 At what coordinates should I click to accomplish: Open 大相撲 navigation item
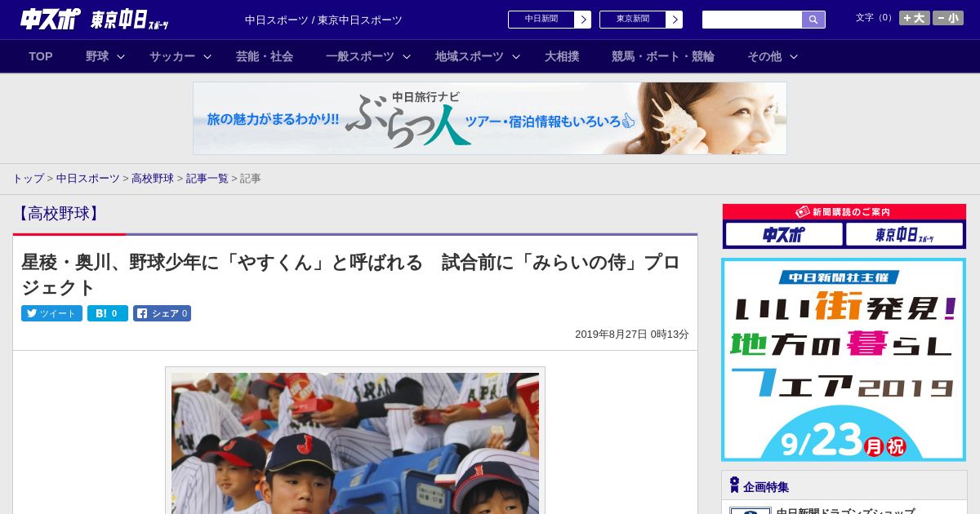click(562, 56)
